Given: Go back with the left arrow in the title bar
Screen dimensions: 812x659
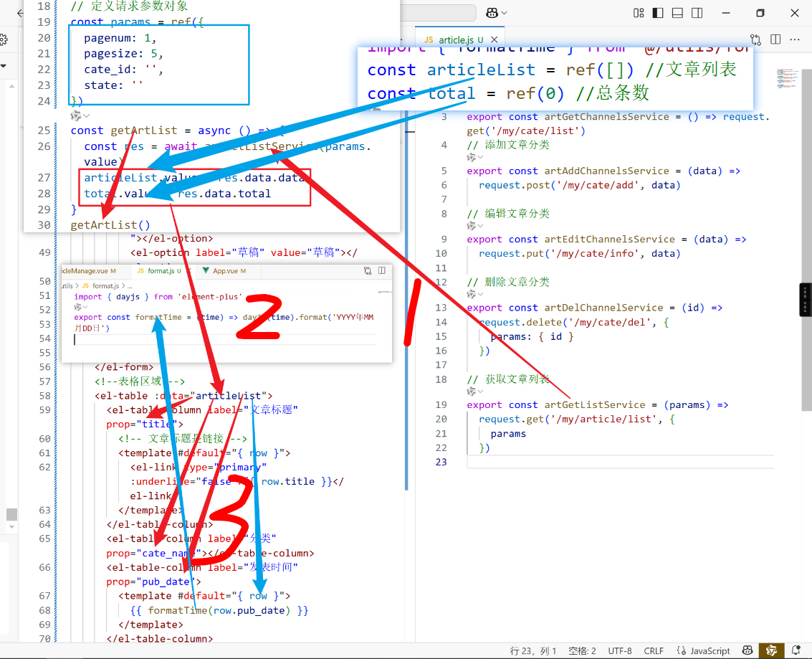Looking at the screenshot, I should (19, 13).
